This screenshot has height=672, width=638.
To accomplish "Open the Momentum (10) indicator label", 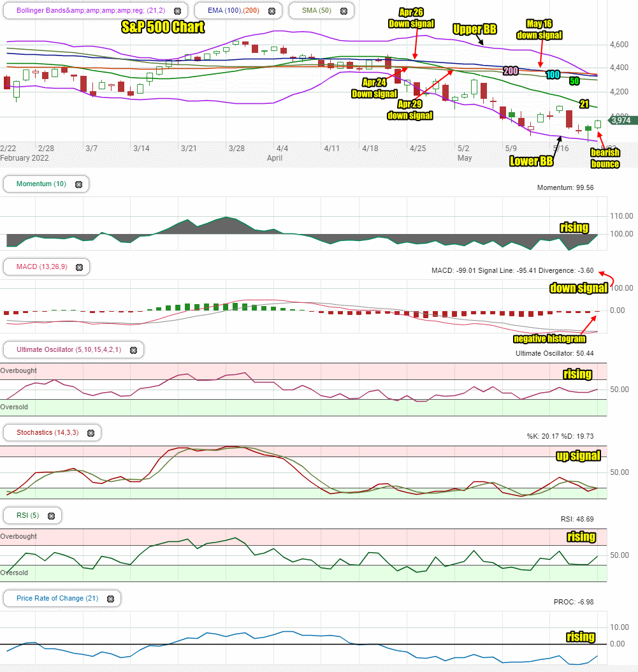I will (41, 184).
